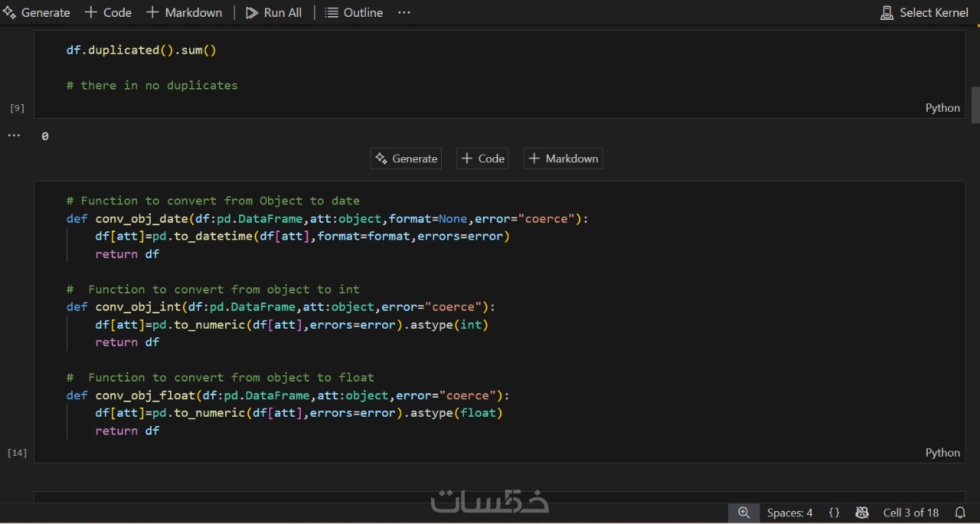
Task: Click the comment 'Function to convert from Object to date'
Action: coord(213,201)
